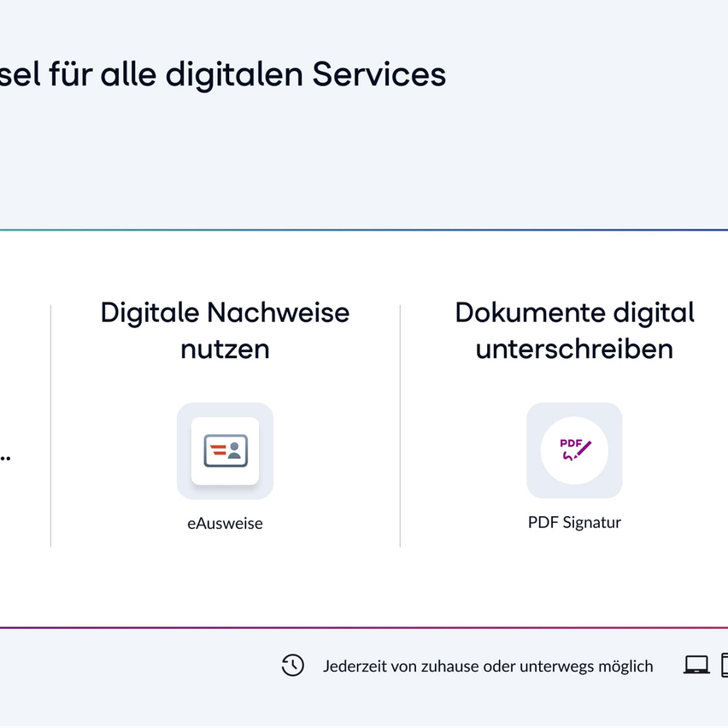This screenshot has height=728, width=728.
Task: Open the eAusweise label link
Action: tap(225, 522)
